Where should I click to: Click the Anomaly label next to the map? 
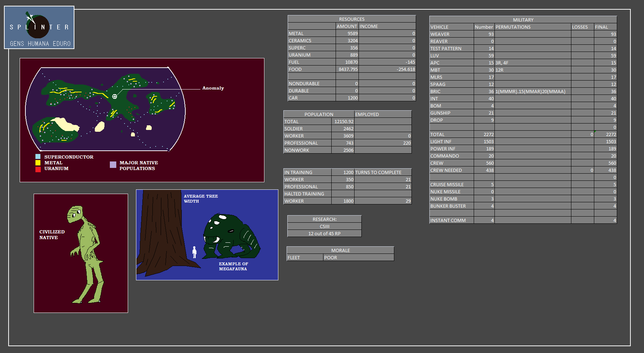[x=213, y=88]
